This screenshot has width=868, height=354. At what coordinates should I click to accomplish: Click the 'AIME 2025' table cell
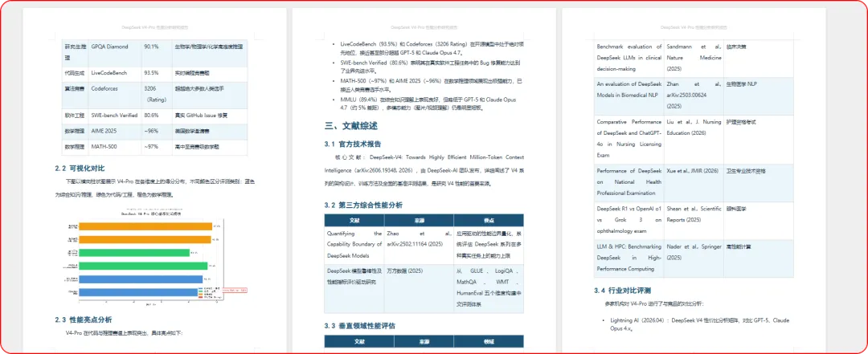click(115, 132)
